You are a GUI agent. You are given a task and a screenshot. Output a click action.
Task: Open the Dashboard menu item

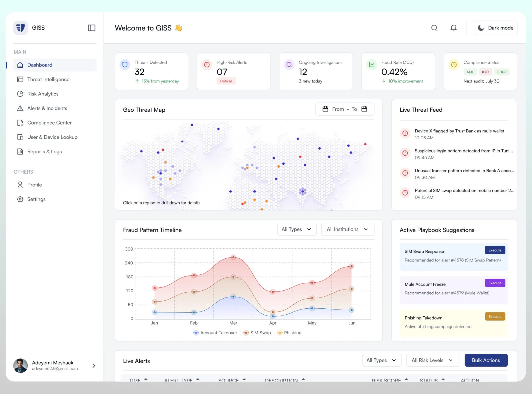55,65
